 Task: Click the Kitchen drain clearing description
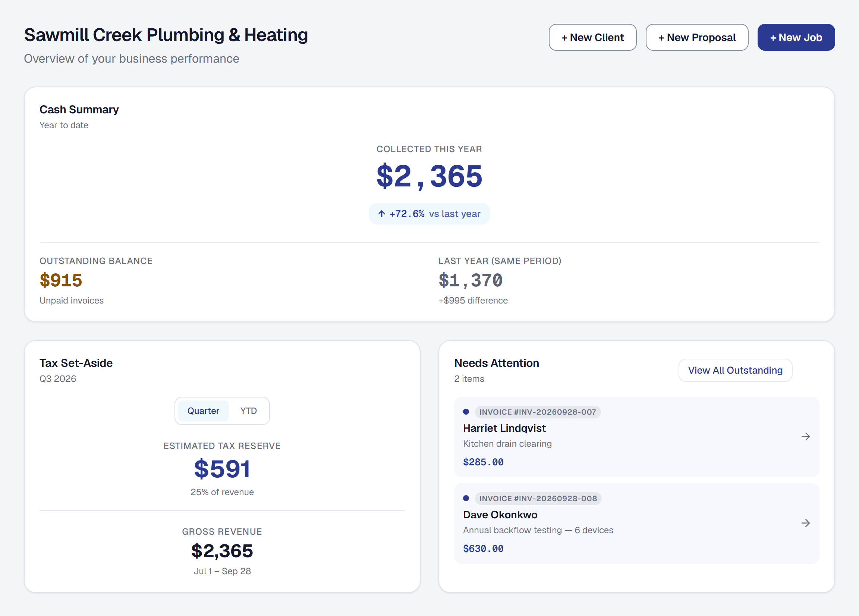(507, 444)
